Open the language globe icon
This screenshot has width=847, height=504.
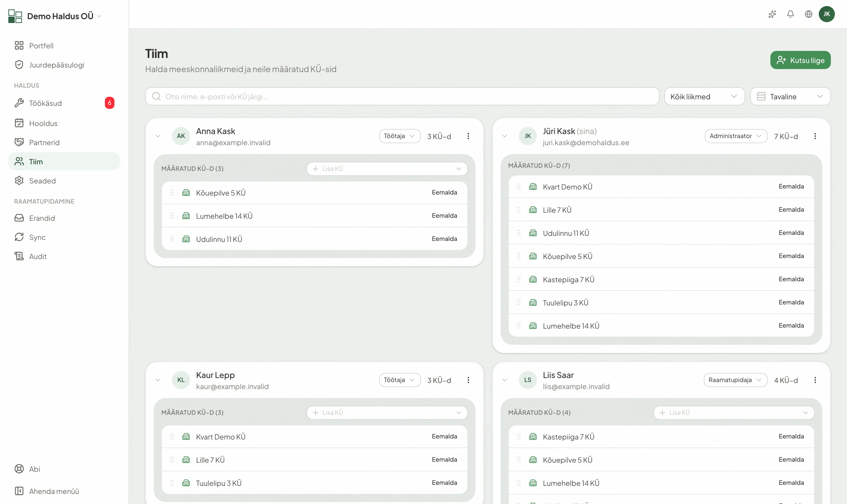tap(808, 14)
